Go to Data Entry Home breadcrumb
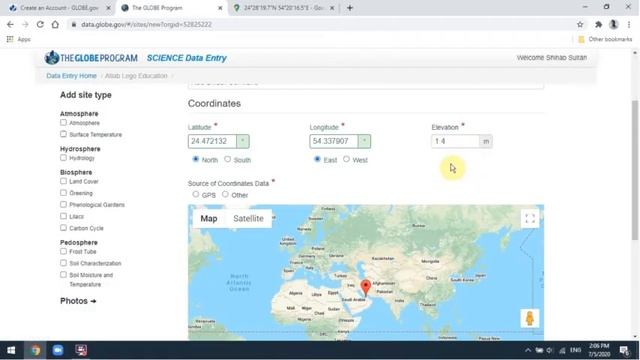Viewport: 640px width, 360px height. point(71,76)
